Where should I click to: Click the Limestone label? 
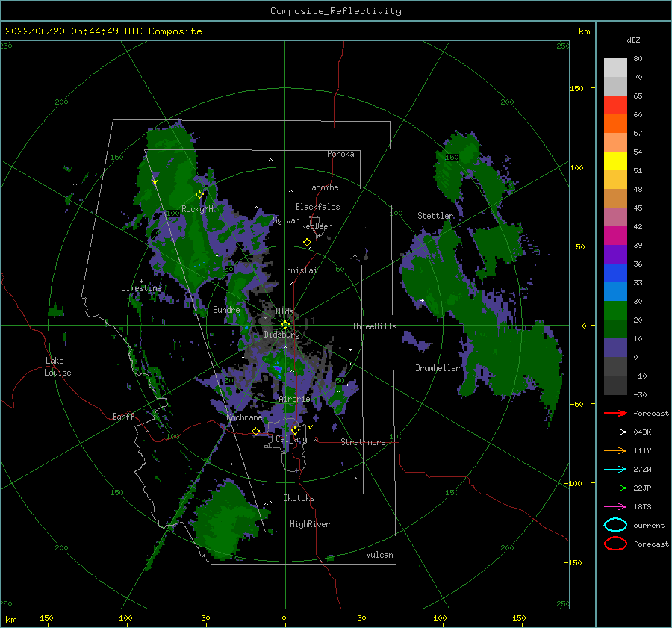(141, 288)
